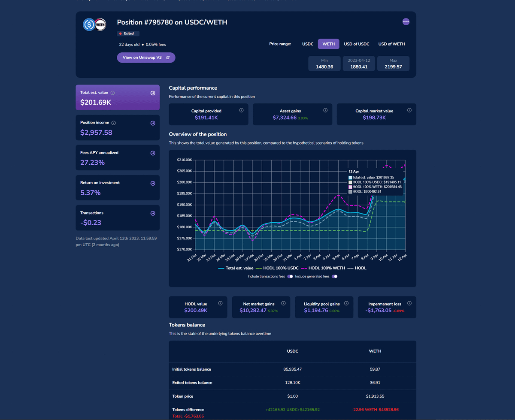Toggle Include generated fees switch
The image size is (515, 420).
point(334,277)
